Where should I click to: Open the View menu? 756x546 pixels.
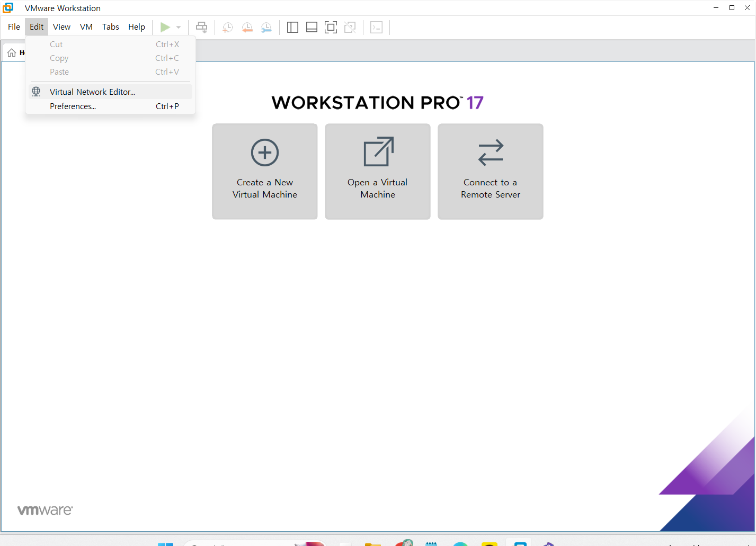click(x=61, y=27)
